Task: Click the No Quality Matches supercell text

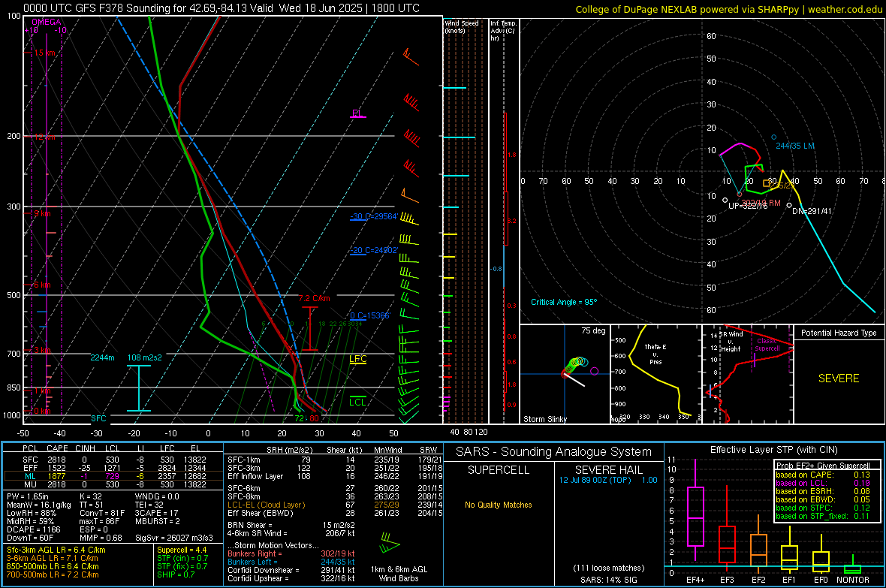Action: [499, 505]
